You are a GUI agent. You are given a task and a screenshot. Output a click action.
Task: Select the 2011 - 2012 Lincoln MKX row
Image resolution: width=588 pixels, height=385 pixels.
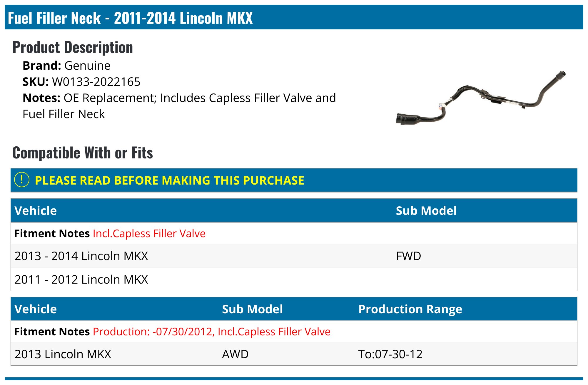(x=294, y=279)
